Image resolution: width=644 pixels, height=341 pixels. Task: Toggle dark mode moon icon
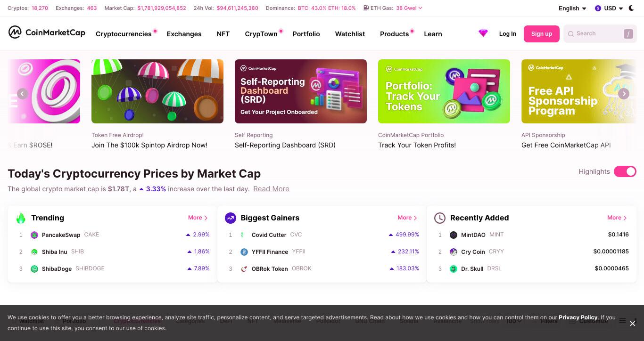pyautogui.click(x=631, y=8)
